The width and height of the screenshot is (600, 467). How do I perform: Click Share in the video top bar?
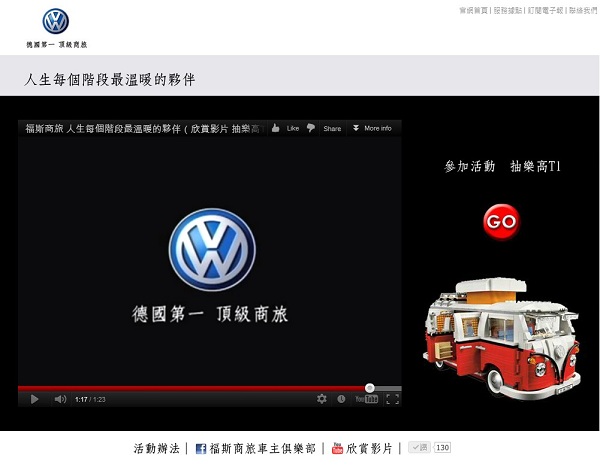coord(332,128)
